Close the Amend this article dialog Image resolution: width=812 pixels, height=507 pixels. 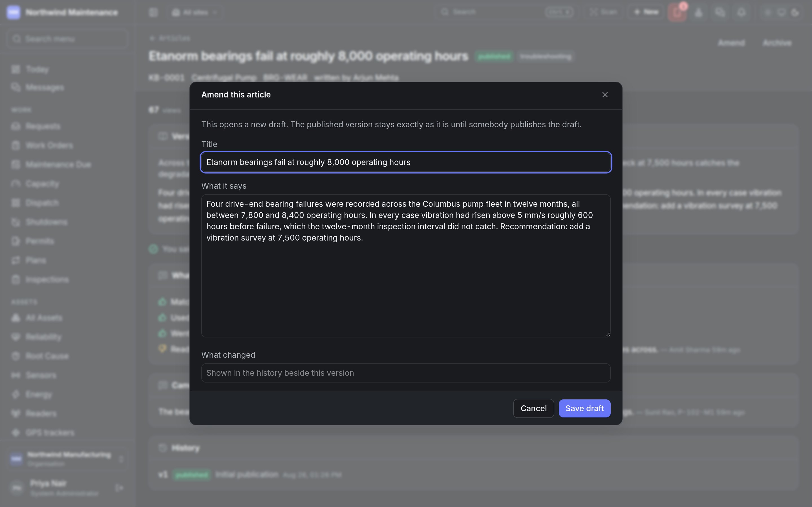[x=605, y=95]
